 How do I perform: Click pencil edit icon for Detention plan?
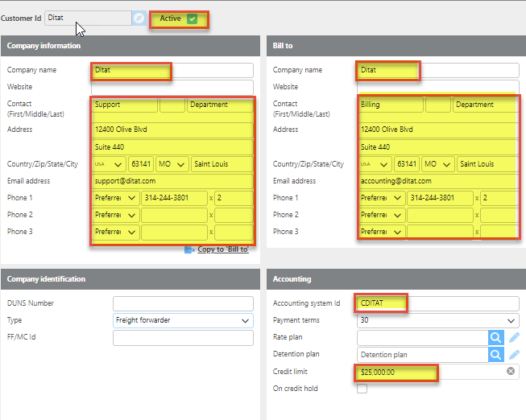(x=514, y=355)
